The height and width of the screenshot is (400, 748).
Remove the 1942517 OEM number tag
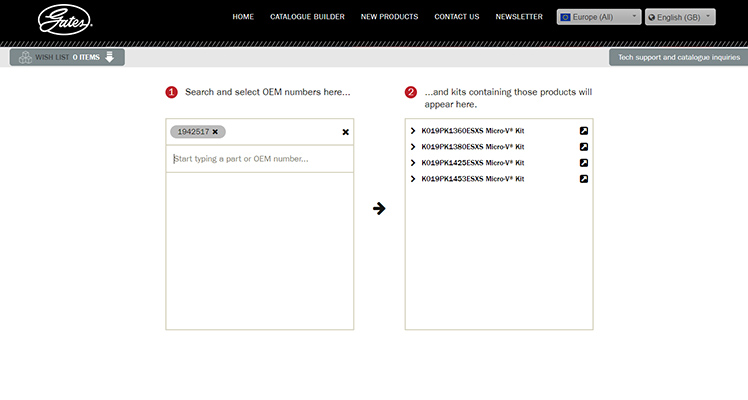[x=215, y=132]
